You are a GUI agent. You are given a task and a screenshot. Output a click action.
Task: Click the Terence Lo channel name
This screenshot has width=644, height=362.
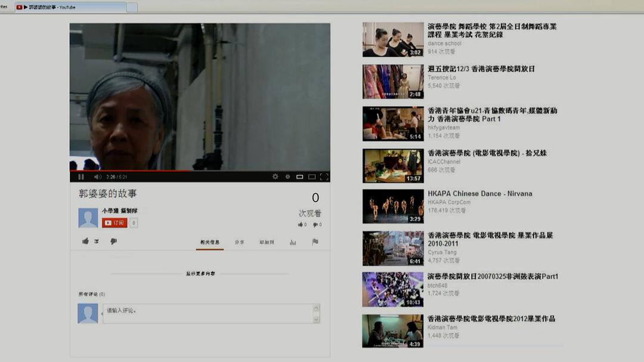pos(441,78)
